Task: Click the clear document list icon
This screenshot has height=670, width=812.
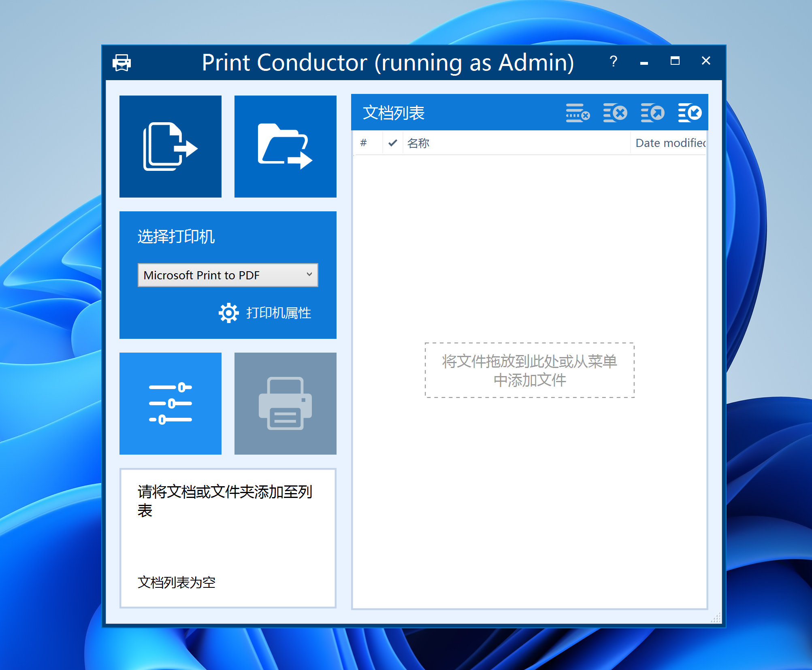Action: (615, 113)
